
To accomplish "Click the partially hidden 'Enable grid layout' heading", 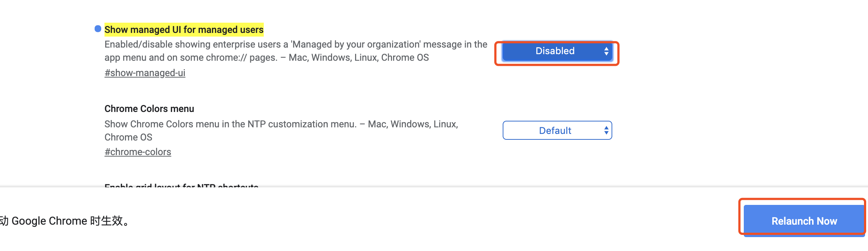I will pos(181,185).
